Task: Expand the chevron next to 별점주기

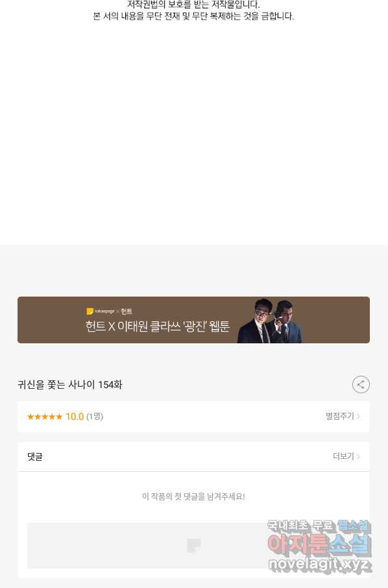Action: tap(358, 416)
